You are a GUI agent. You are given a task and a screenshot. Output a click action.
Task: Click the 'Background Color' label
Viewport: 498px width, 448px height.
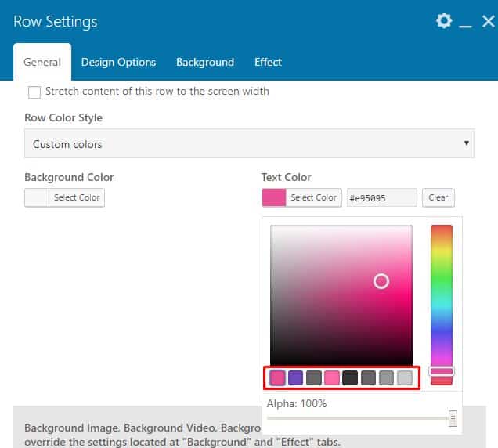pyautogui.click(x=69, y=177)
